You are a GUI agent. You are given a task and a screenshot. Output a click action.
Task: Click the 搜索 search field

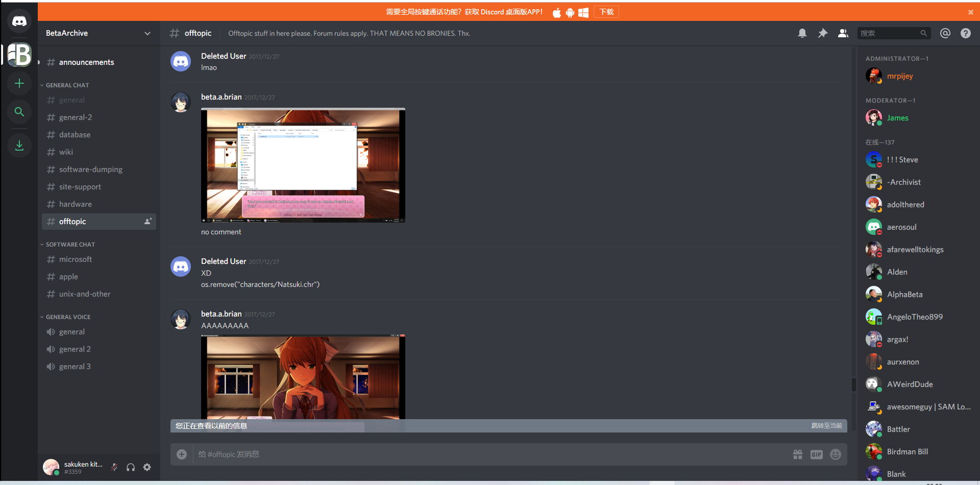click(894, 33)
